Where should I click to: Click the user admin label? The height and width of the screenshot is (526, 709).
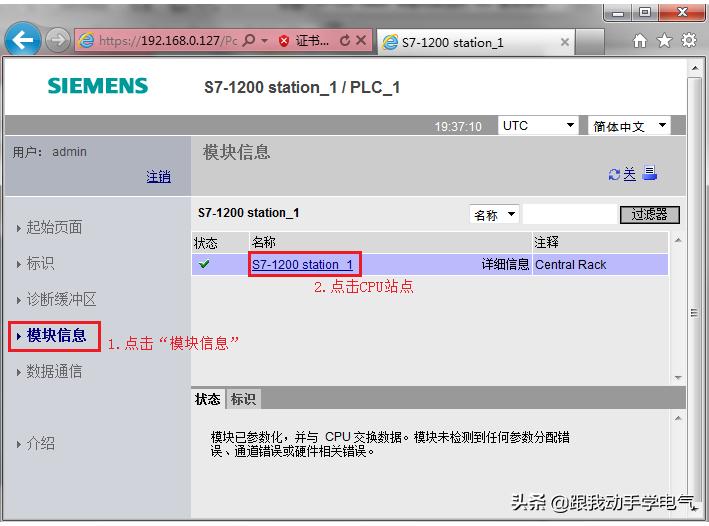49,152
